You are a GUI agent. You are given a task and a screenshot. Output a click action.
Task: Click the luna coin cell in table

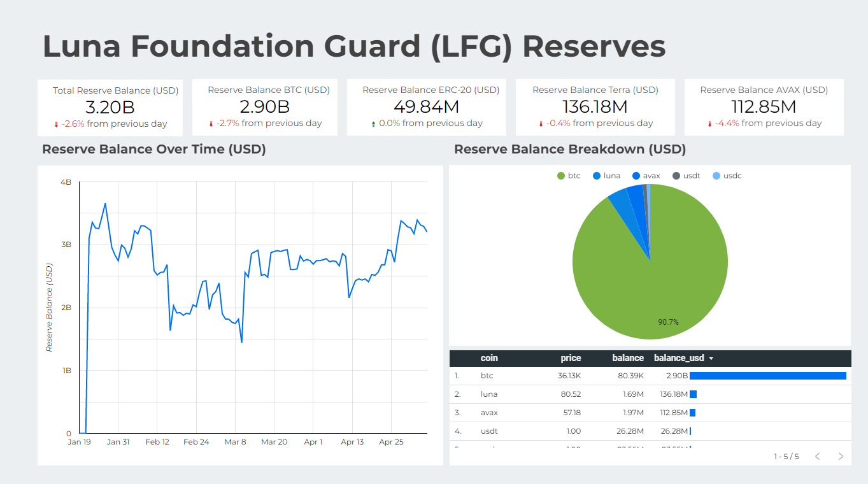click(489, 394)
